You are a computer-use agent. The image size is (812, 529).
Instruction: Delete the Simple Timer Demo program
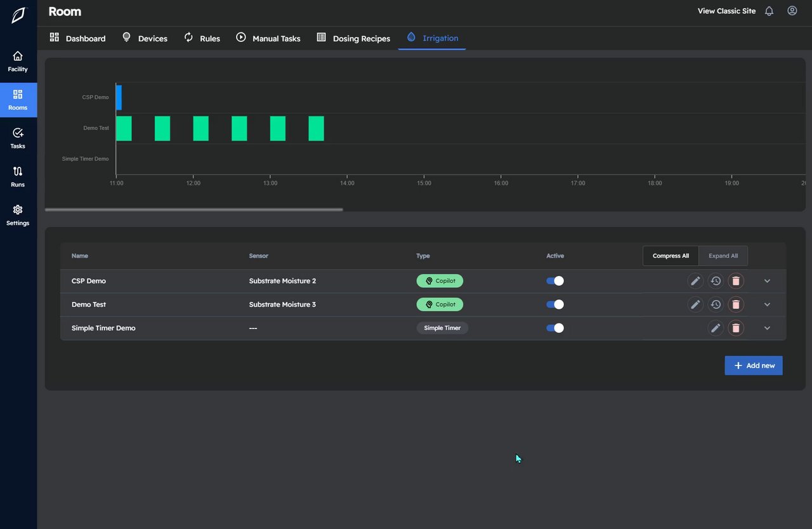736,328
